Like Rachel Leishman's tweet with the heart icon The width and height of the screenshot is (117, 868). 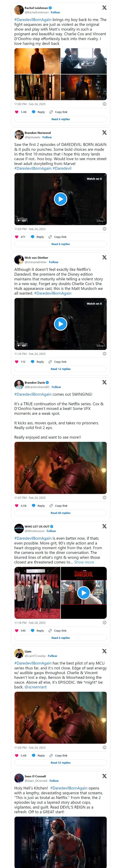17,112
